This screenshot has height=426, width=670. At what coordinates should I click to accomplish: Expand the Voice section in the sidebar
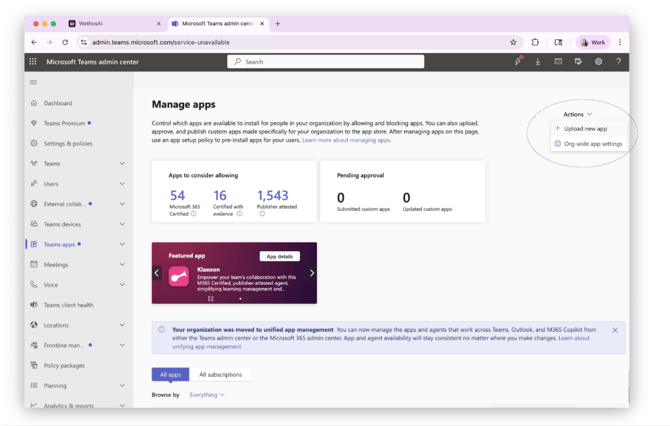[x=122, y=285]
